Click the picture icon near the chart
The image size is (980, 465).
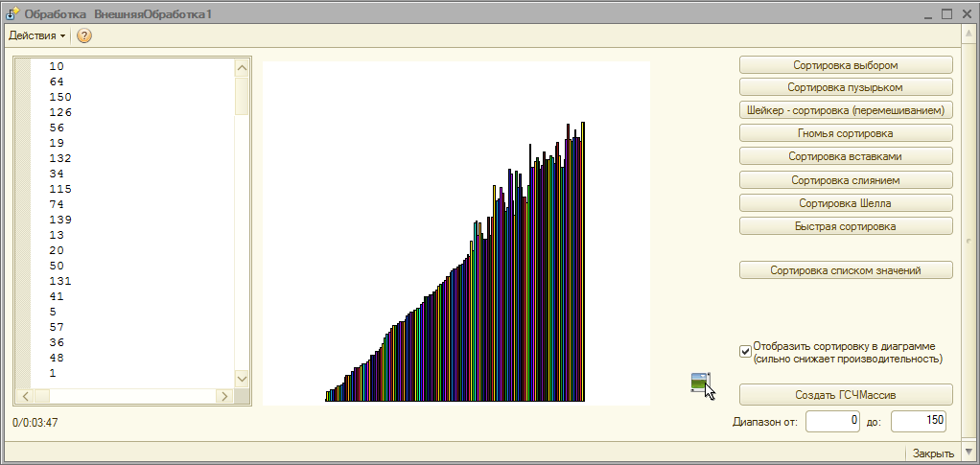(x=700, y=382)
